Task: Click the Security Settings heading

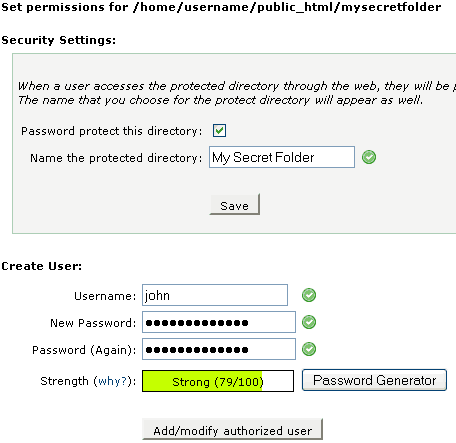Action: point(59,40)
